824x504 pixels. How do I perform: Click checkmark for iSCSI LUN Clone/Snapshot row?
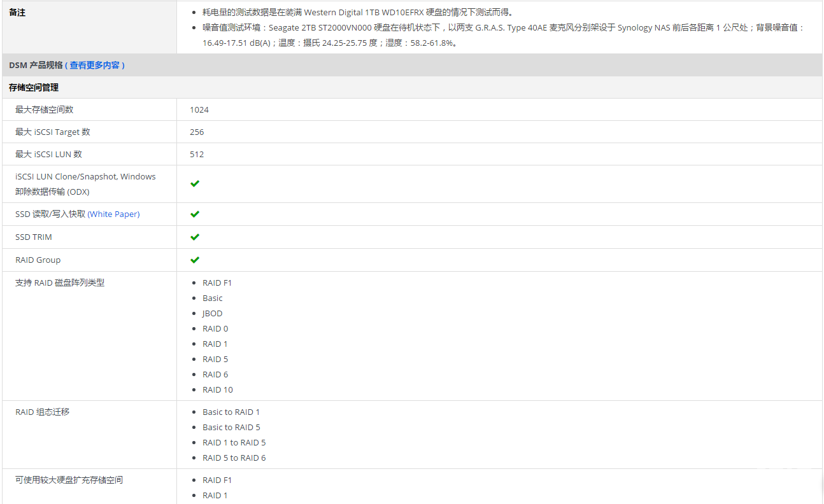(195, 183)
